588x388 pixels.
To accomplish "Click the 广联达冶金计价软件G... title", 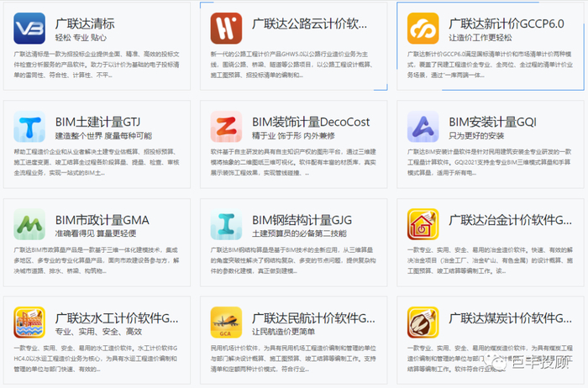I will pos(510,220).
